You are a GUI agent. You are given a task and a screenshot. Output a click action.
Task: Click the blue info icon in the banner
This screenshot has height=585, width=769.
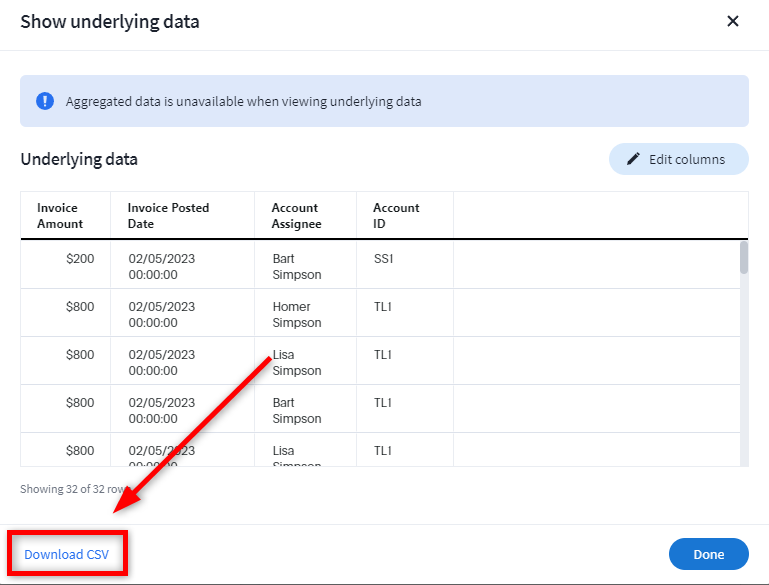click(45, 101)
